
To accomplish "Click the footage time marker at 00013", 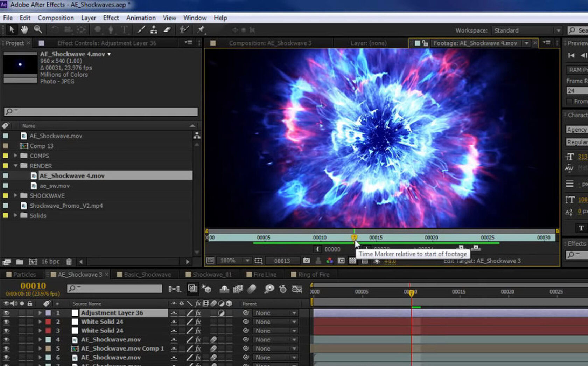I will [354, 237].
